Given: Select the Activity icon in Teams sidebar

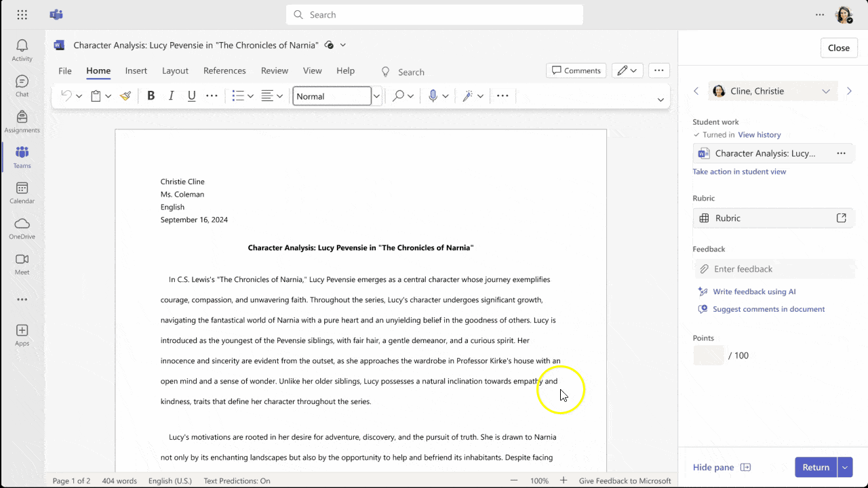Looking at the screenshot, I should [x=22, y=46].
